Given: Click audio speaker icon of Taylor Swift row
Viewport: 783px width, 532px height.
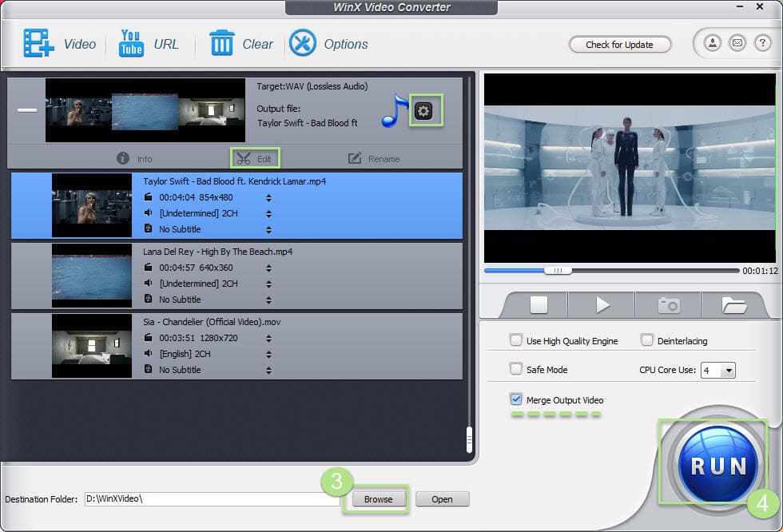Looking at the screenshot, I should point(149,213).
